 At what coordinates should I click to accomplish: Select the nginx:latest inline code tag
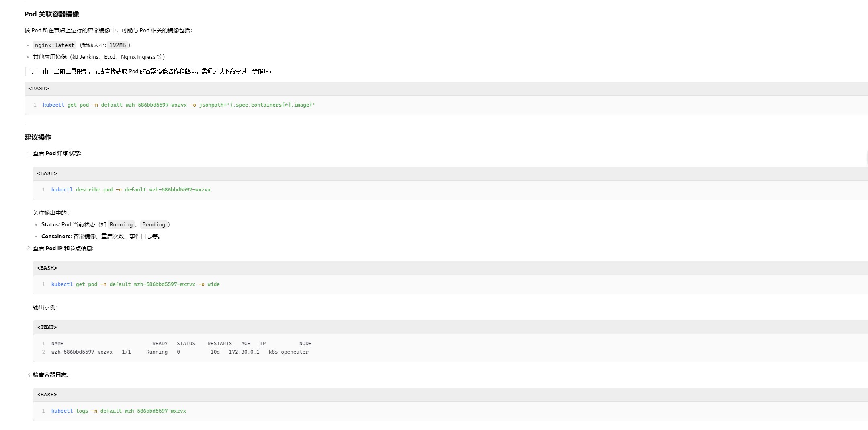(x=54, y=45)
